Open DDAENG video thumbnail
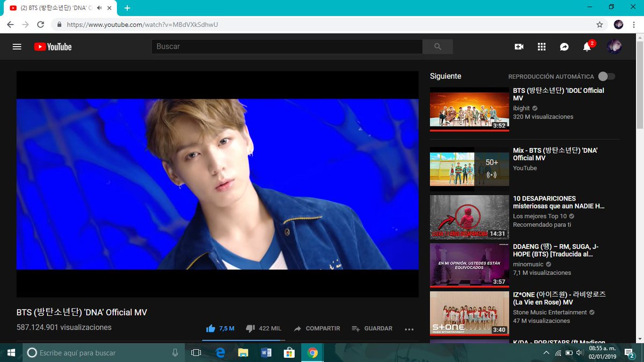 (x=470, y=265)
